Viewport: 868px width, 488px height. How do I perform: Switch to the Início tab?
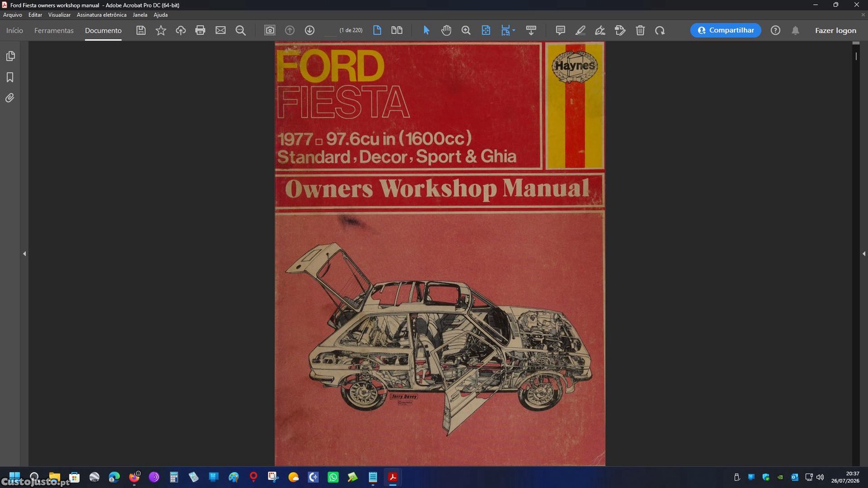pyautogui.click(x=14, y=30)
